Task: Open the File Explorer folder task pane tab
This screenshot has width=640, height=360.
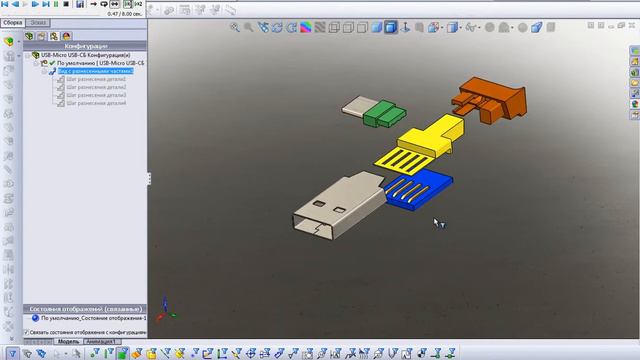Action: click(635, 83)
